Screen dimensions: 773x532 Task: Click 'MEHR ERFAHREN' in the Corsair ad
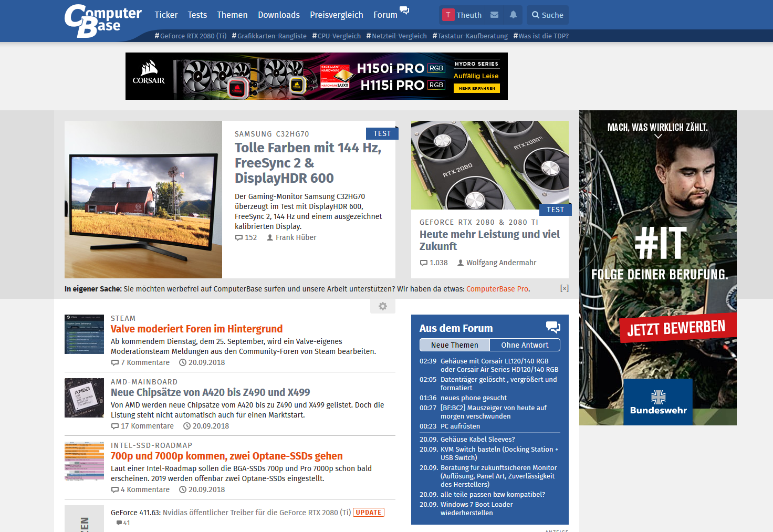476,88
